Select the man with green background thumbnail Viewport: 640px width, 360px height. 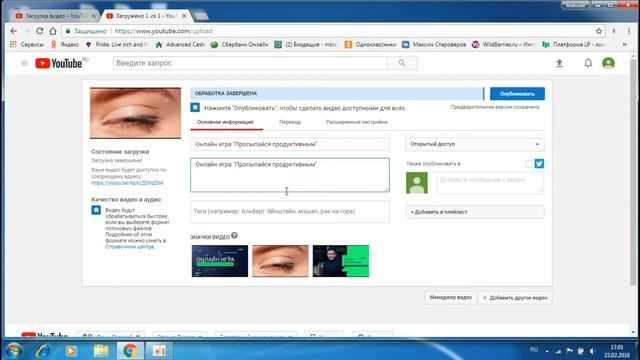(341, 261)
